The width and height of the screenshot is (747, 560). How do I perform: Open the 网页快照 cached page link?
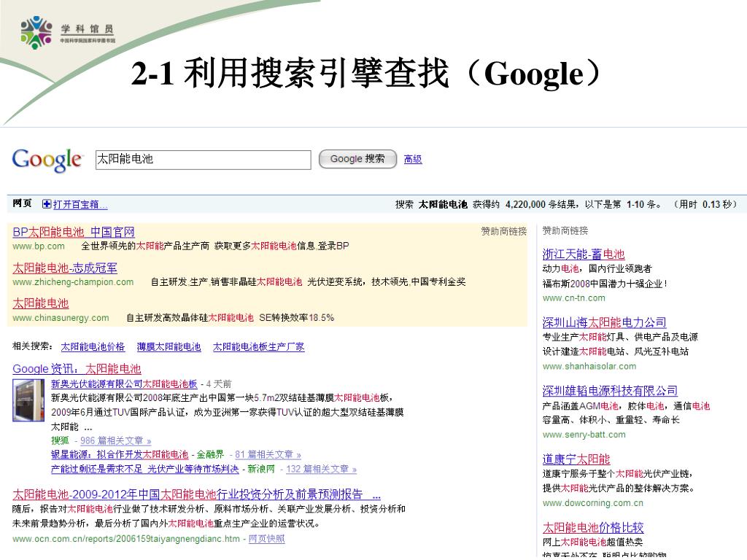pyautogui.click(x=267, y=539)
